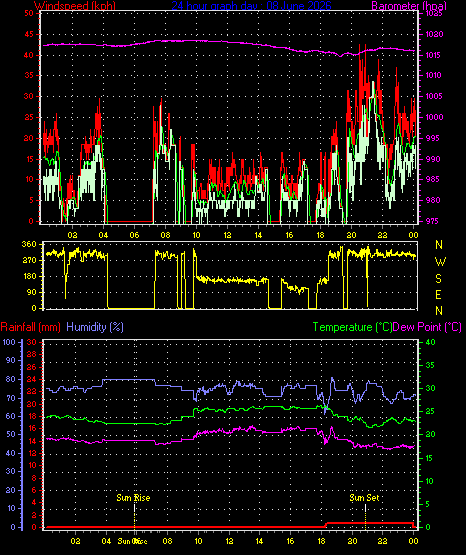Click the S compass direction letter
Viewport: 466px width, 555px height.
(x=438, y=279)
